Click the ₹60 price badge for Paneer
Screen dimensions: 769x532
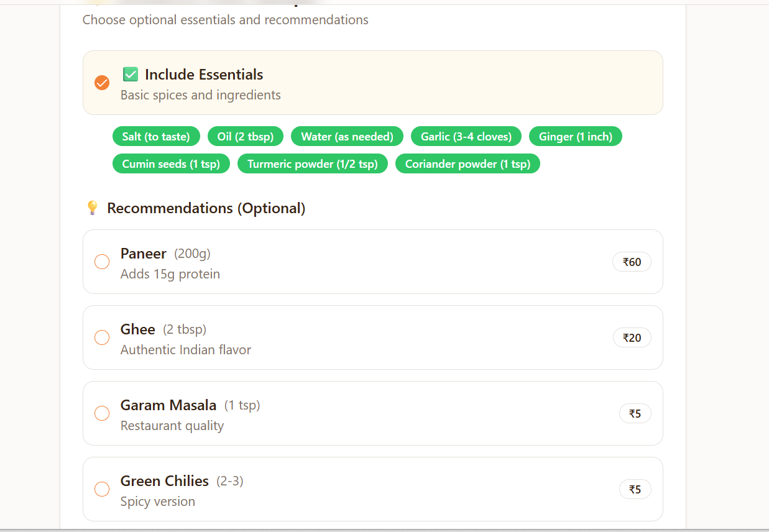632,262
